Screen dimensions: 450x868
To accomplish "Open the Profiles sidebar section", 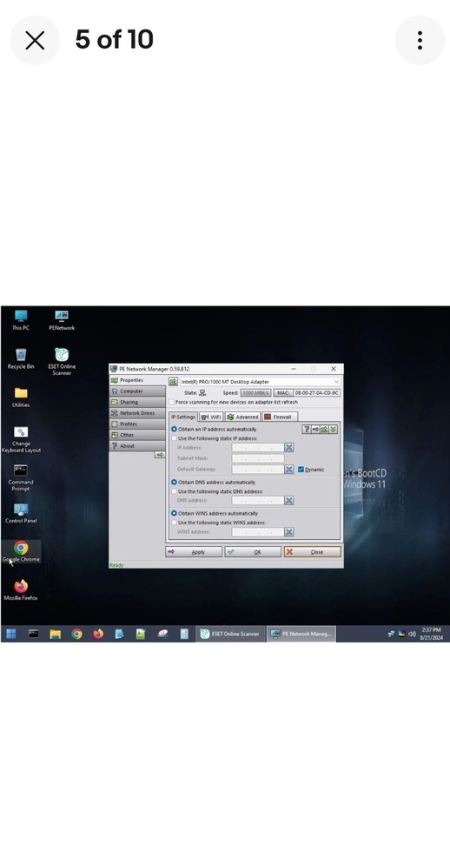I will click(137, 424).
